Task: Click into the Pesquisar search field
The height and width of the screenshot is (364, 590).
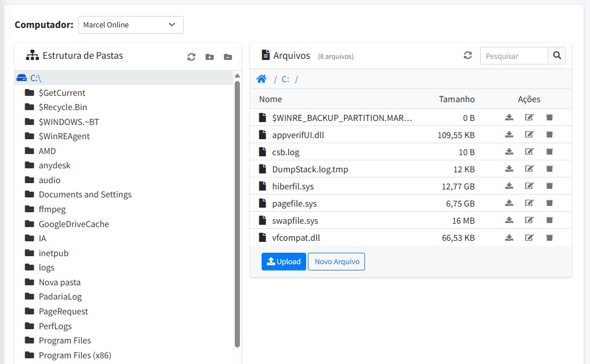Action: pyautogui.click(x=514, y=56)
